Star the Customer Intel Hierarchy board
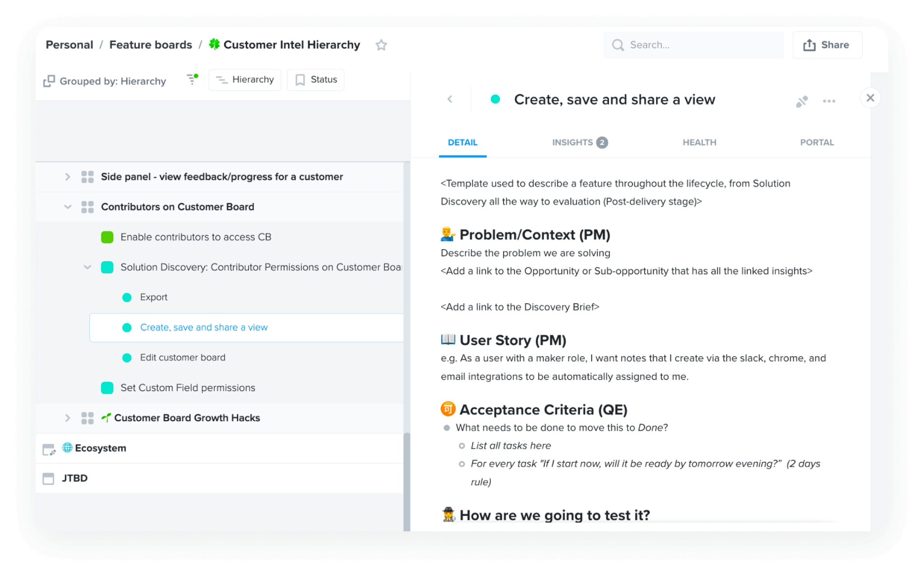The height and width of the screenshot is (576, 924). [381, 45]
